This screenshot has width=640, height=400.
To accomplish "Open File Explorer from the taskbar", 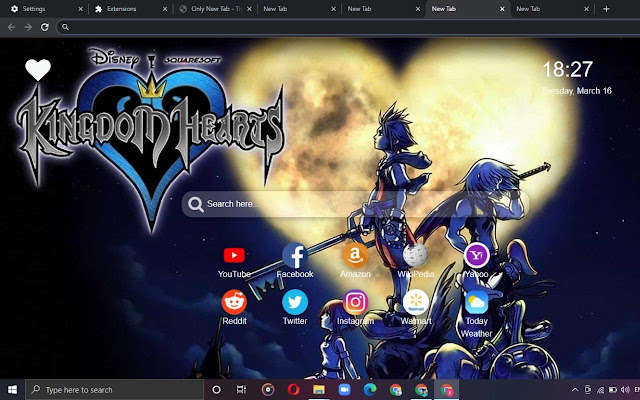I will point(319,390).
